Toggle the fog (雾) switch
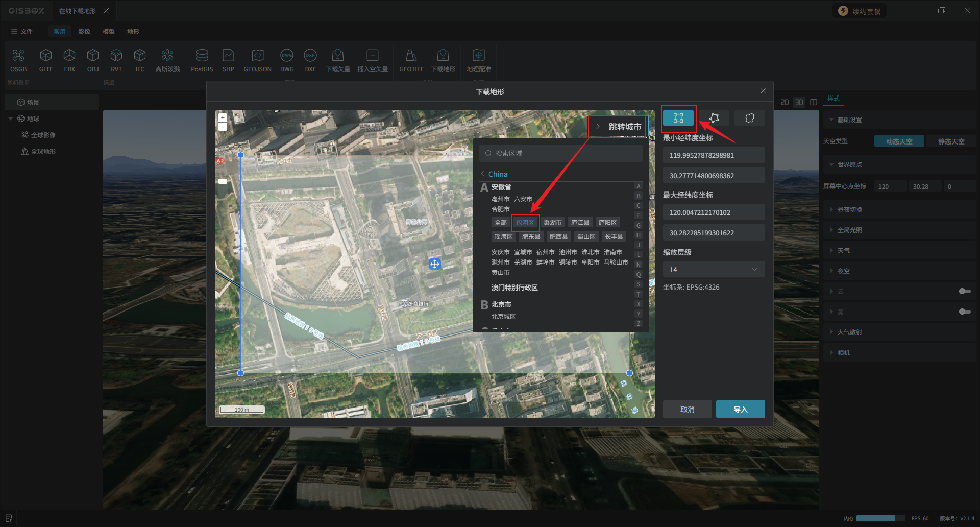Viewport: 980px width, 527px height. pos(964,312)
